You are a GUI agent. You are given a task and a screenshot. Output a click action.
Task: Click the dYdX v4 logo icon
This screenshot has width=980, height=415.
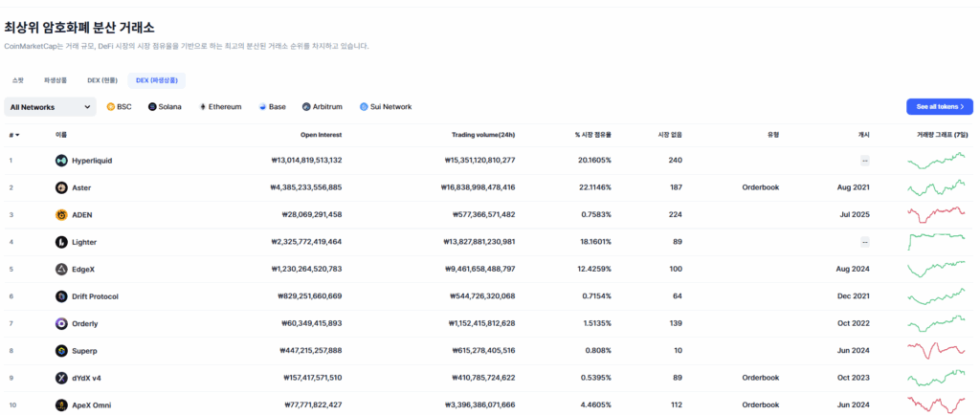tap(62, 378)
